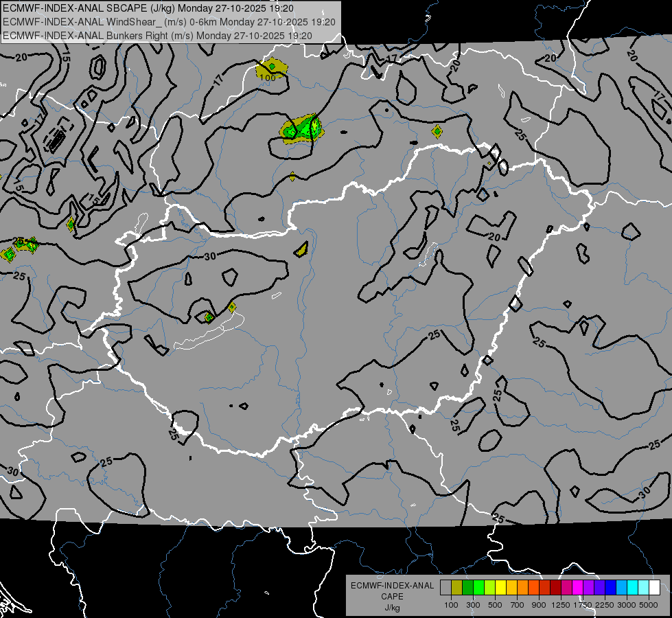Select the dark green legend swatch
This screenshot has width=672, height=618.
pos(467,588)
